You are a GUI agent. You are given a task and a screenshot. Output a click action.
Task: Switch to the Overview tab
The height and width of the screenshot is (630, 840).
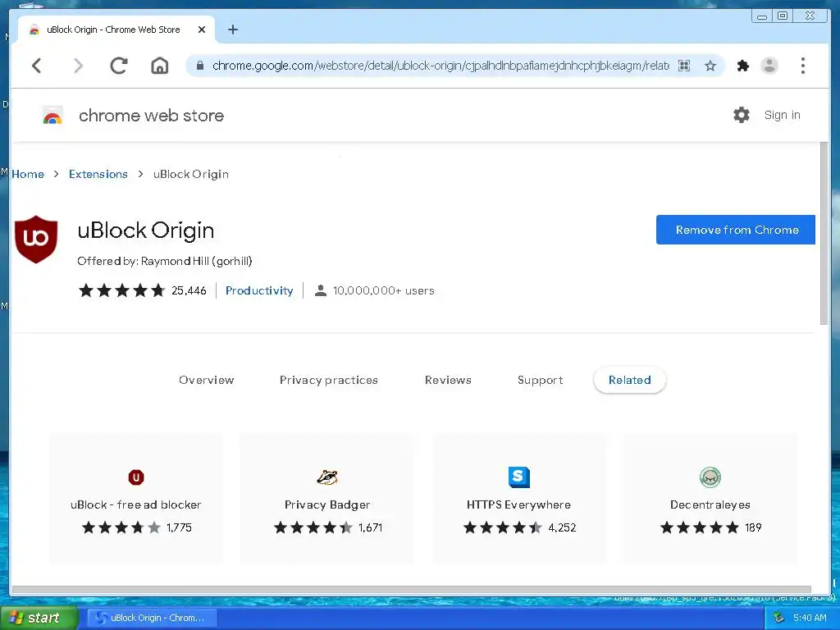[206, 380]
